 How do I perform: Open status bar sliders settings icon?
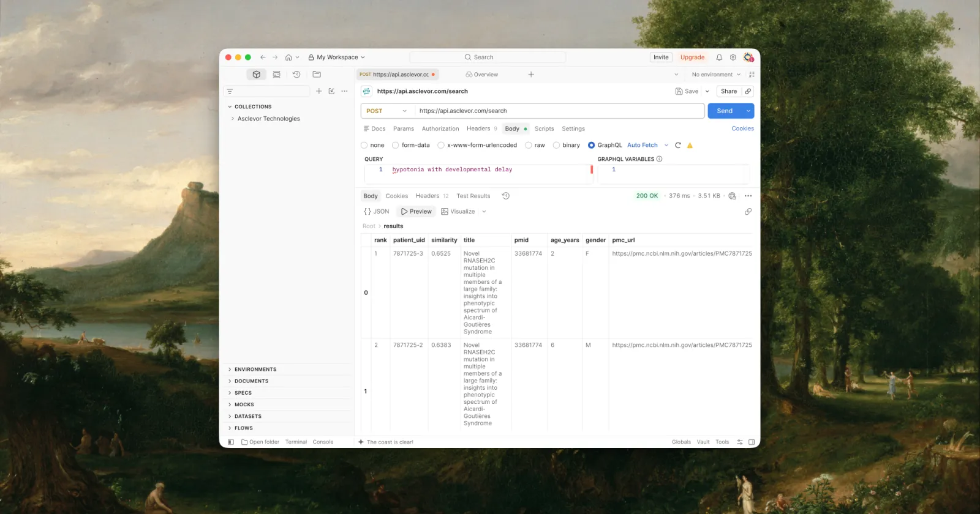click(x=740, y=442)
